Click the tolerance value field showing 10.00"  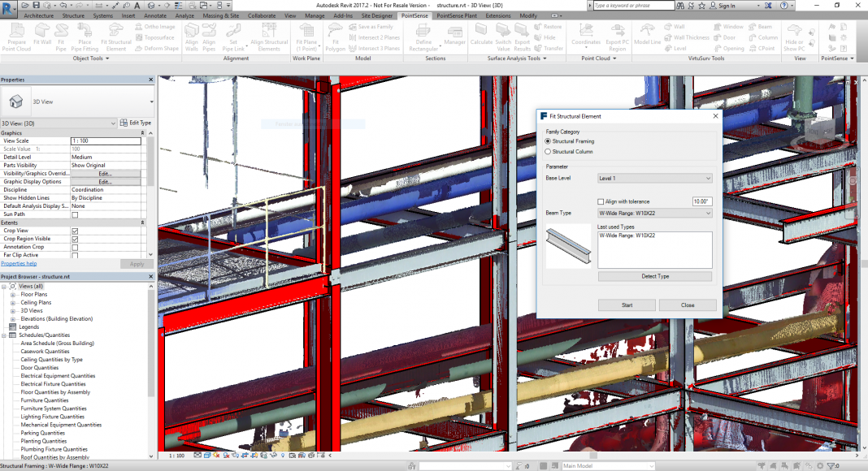[702, 201]
